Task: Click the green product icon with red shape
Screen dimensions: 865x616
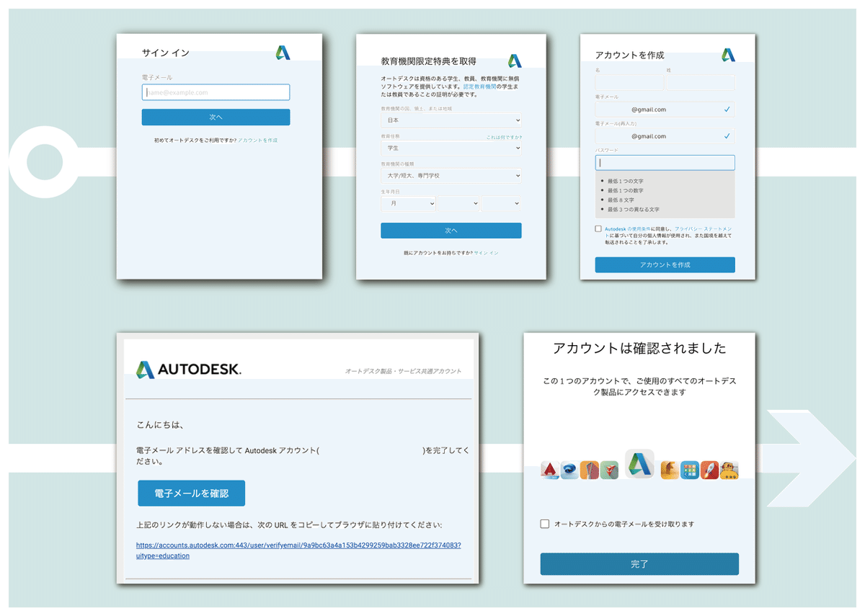Action: pyautogui.click(x=610, y=471)
